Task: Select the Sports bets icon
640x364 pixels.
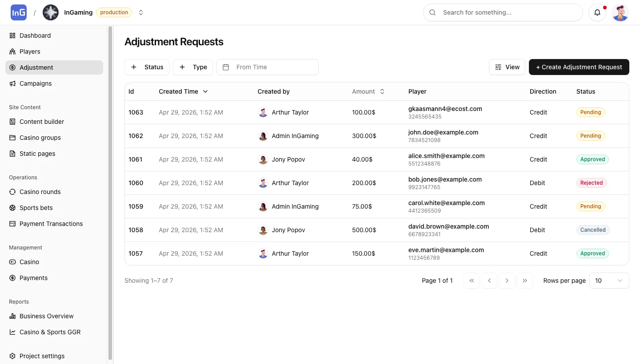Action: click(12, 208)
